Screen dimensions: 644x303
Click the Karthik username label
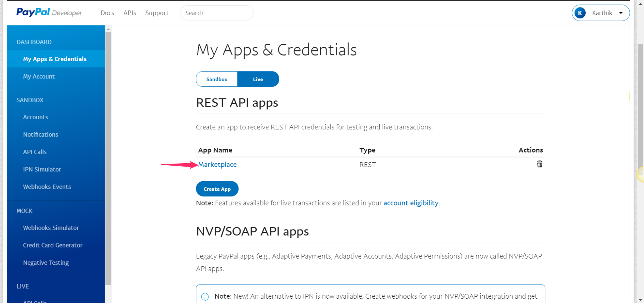[602, 13]
